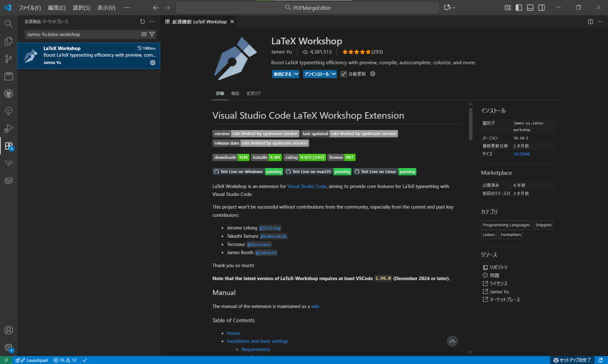Switch to the 変更ログ tab
Viewport: 608px width, 364px height.
[253, 93]
